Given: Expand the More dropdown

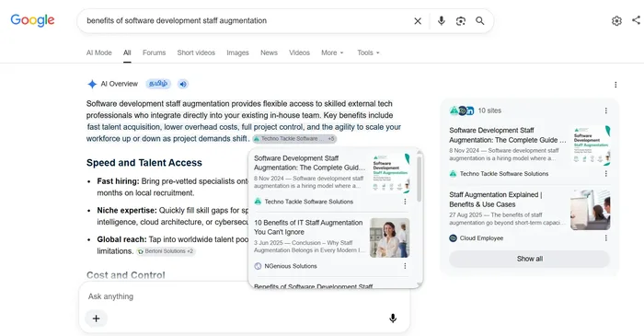Looking at the screenshot, I should (332, 52).
